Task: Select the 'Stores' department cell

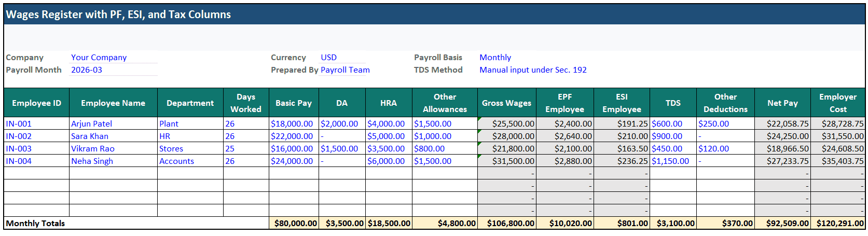Action: (x=190, y=148)
